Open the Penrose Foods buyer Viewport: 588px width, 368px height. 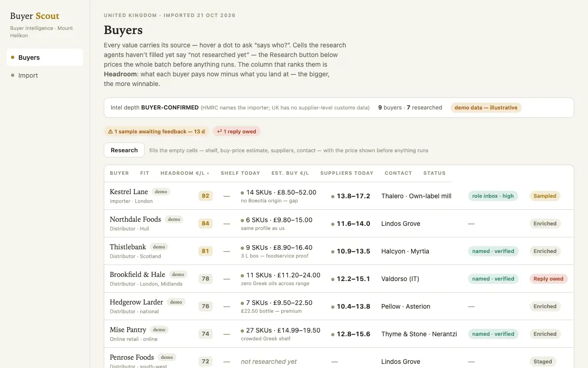132,357
